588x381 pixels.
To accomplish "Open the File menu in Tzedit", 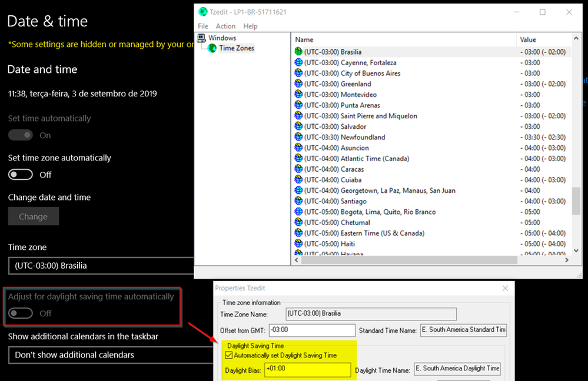I will point(203,26).
